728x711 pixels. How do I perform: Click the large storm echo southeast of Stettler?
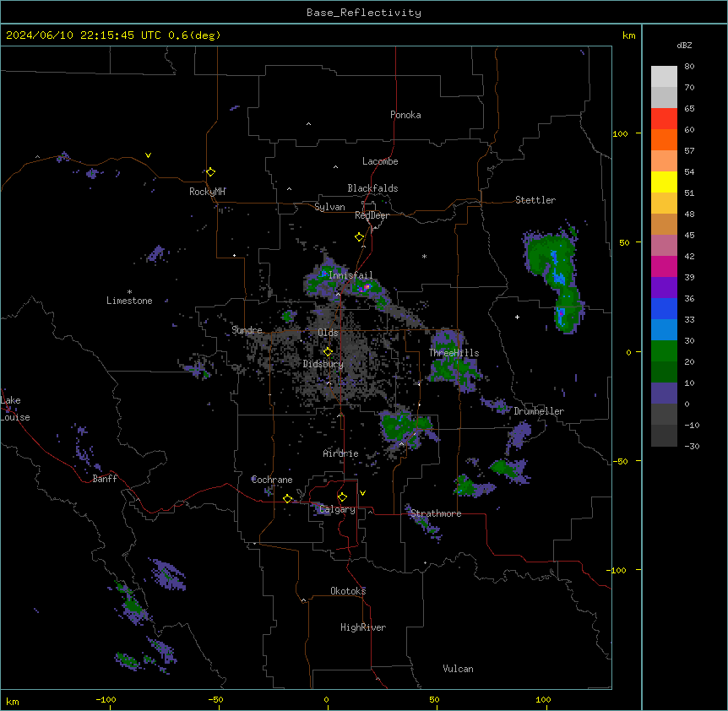pyautogui.click(x=554, y=277)
